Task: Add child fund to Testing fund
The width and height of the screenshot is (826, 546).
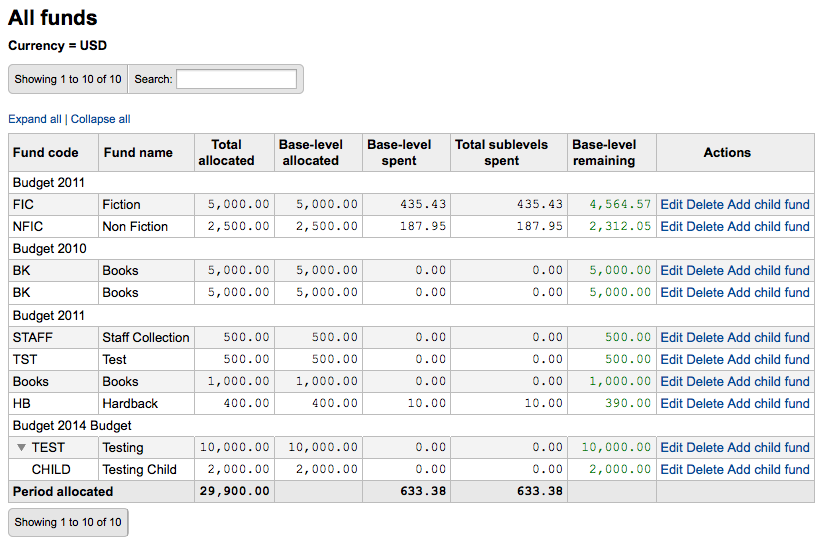Action: [768, 447]
